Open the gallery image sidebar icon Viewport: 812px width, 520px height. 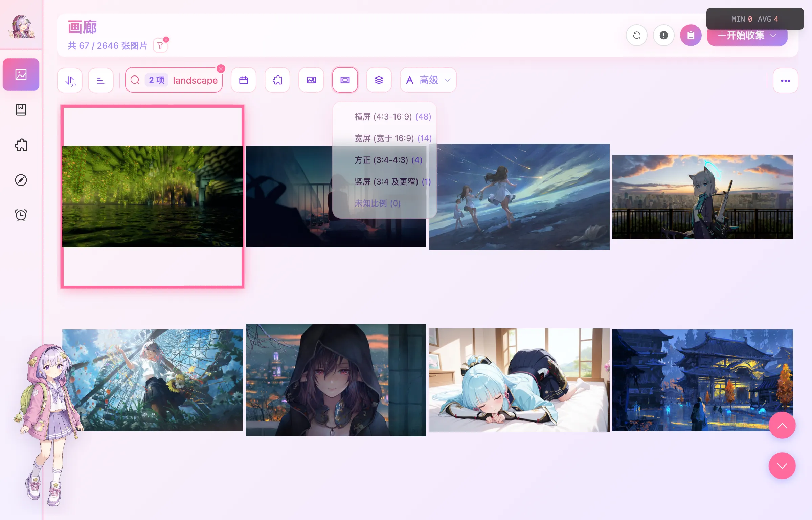pos(21,74)
